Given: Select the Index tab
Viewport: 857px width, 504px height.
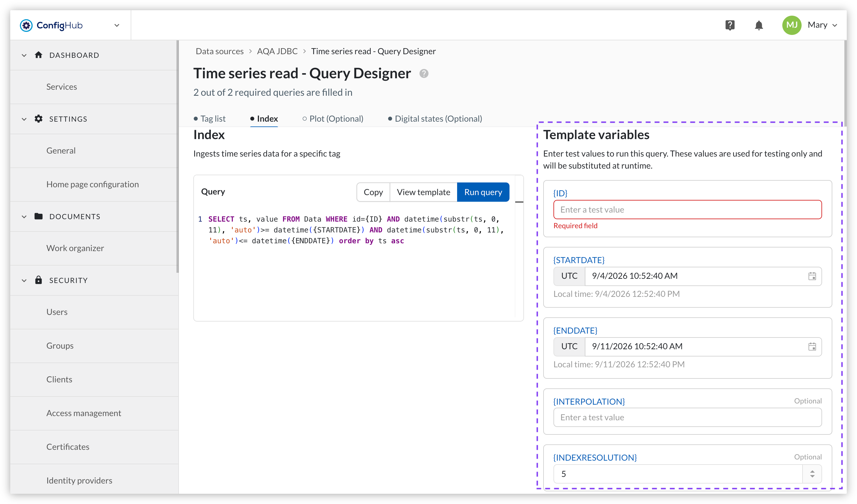Looking at the screenshot, I should tap(264, 119).
